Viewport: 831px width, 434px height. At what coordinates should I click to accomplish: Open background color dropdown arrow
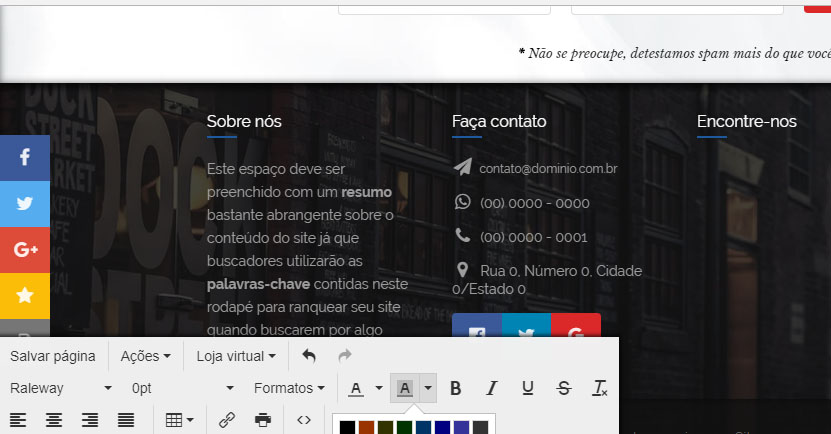pyautogui.click(x=428, y=388)
